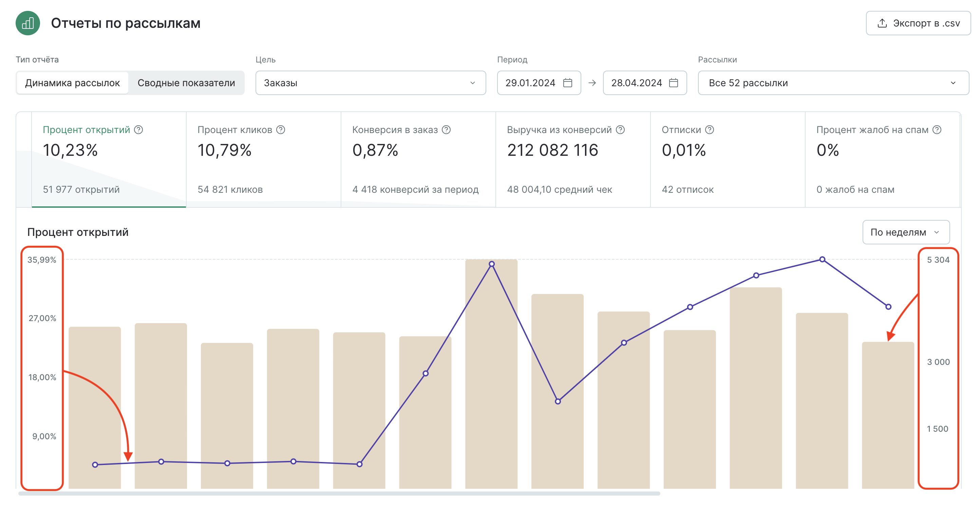Click the Отчеты по рассылкам page title
Screen dimensions: 980x520
click(x=126, y=23)
